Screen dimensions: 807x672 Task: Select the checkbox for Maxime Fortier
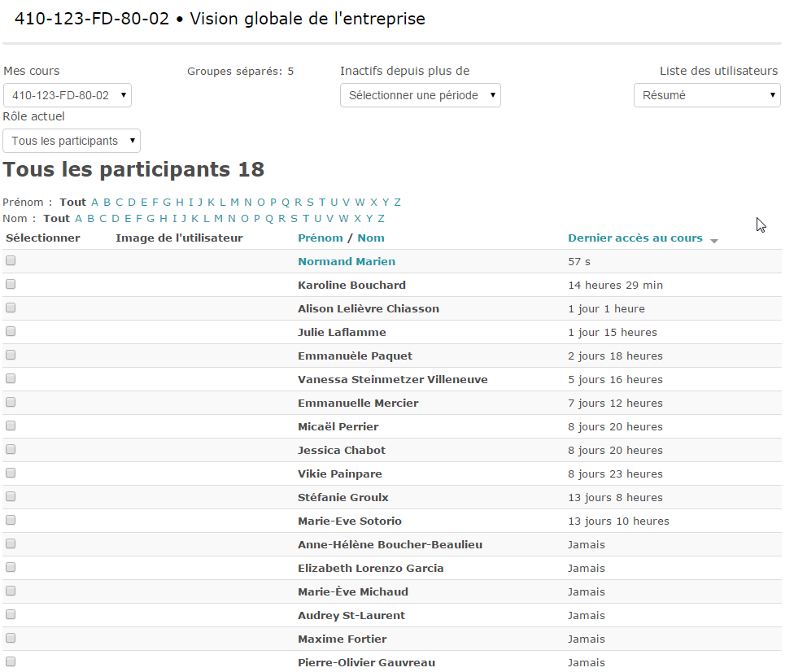pyautogui.click(x=11, y=639)
